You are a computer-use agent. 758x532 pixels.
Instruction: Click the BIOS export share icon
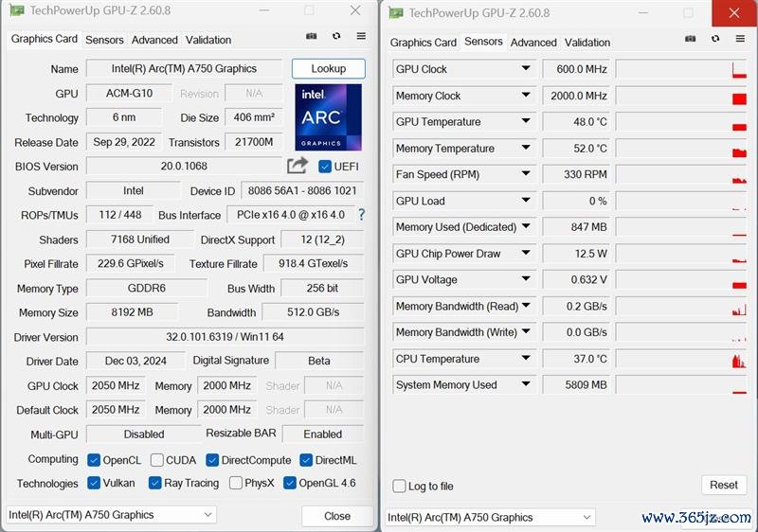(298, 166)
